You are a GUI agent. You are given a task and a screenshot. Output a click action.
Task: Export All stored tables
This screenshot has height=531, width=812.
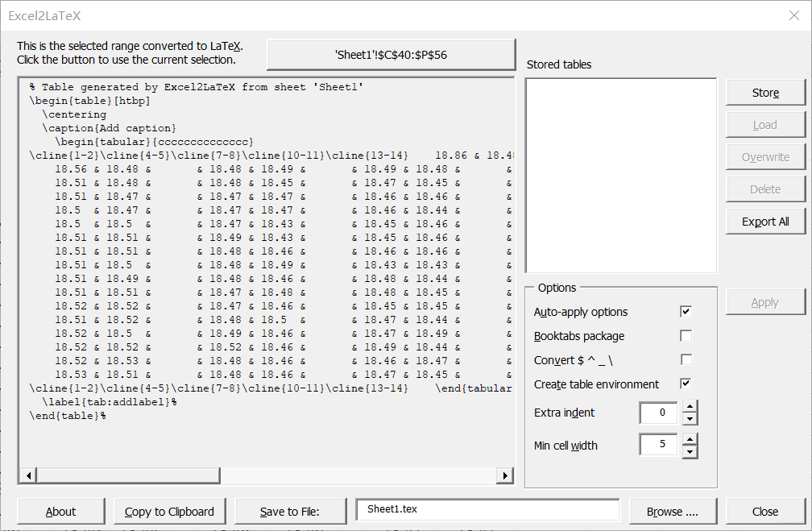pos(765,222)
